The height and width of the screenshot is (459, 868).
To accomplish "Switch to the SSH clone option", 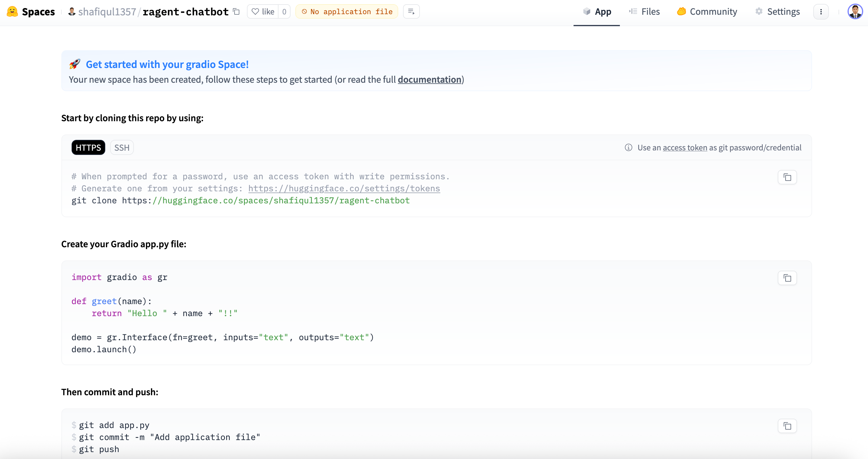I will 122,148.
